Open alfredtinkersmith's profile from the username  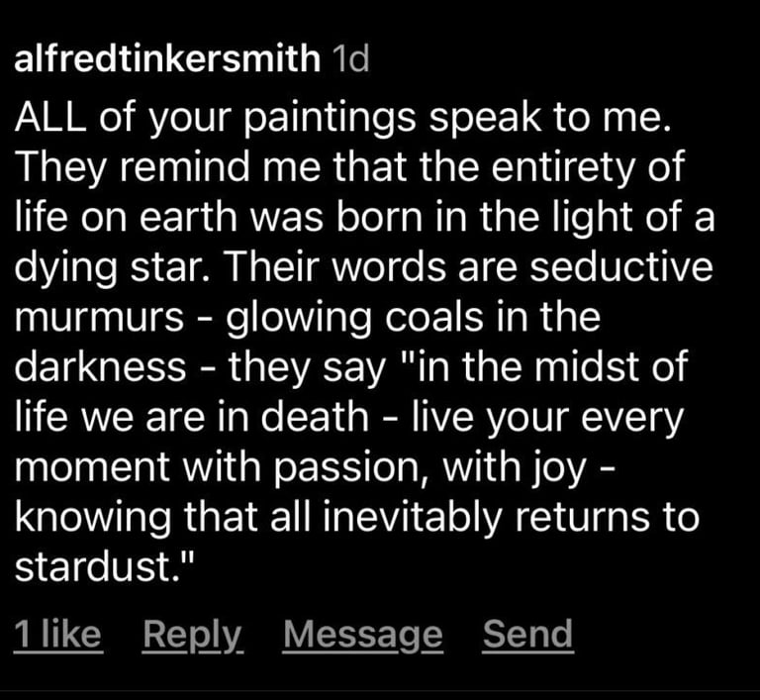167,58
